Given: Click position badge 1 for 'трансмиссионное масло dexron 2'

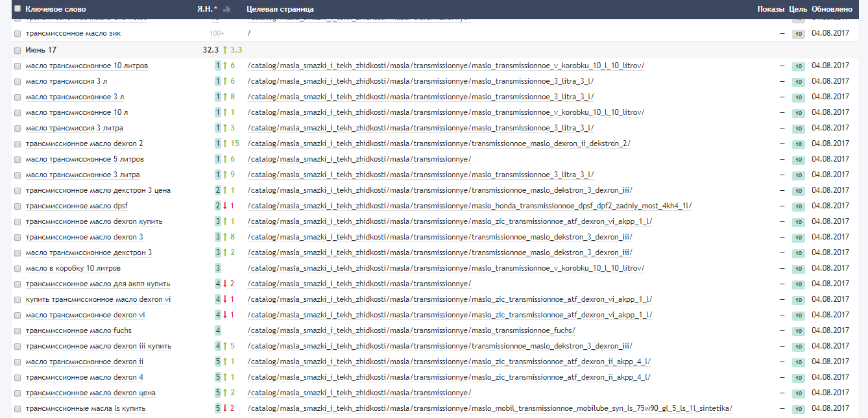Looking at the screenshot, I should click(x=218, y=143).
